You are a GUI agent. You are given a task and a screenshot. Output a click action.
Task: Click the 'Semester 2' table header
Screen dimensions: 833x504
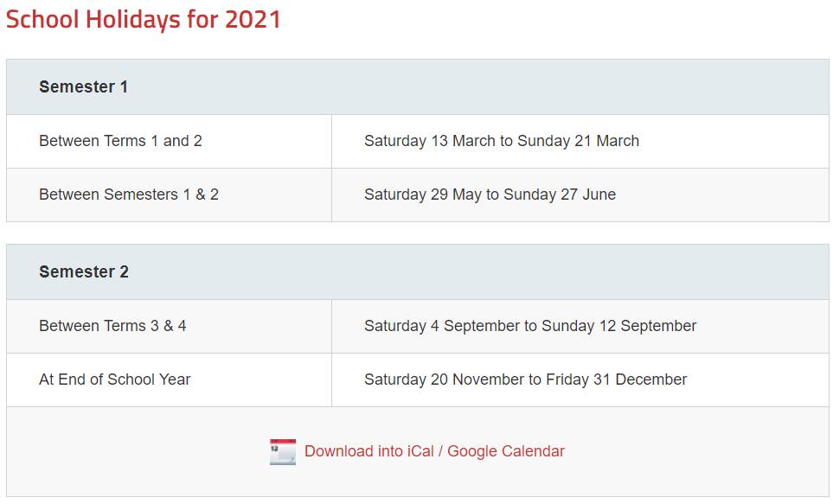tap(84, 271)
